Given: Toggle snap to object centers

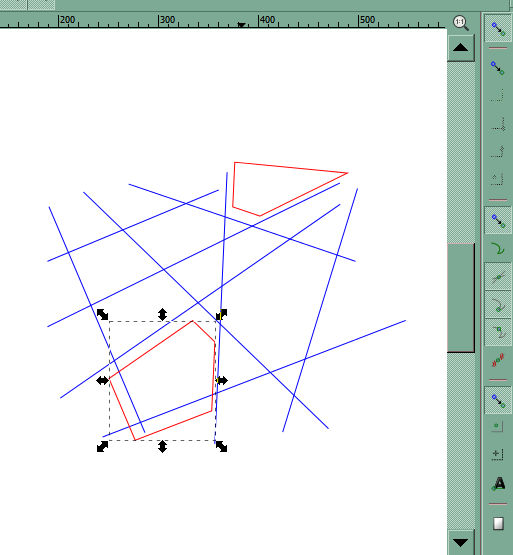Looking at the screenshot, I should coord(498,427).
